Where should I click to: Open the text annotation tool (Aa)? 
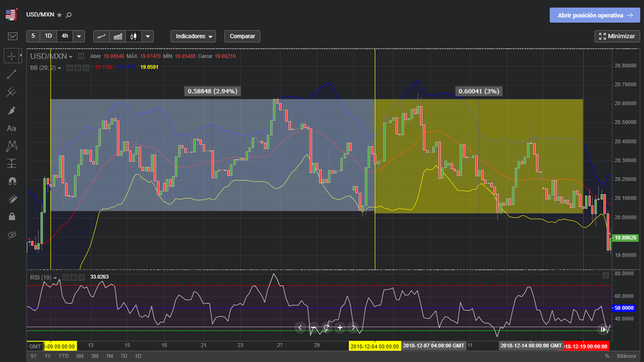[12, 128]
